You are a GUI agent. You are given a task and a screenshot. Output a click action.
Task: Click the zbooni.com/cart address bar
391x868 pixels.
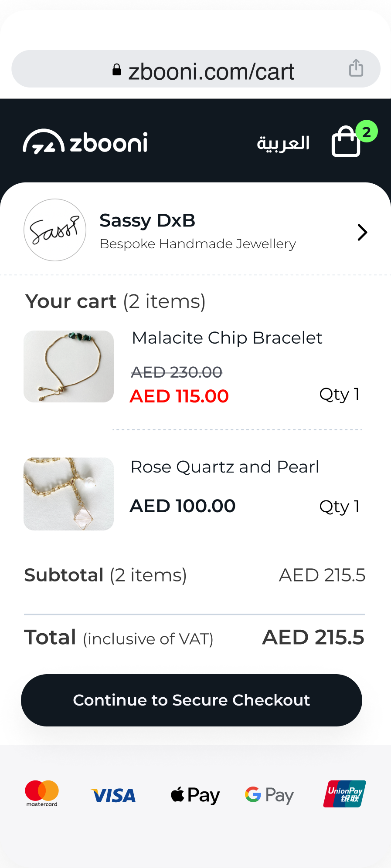(211, 71)
